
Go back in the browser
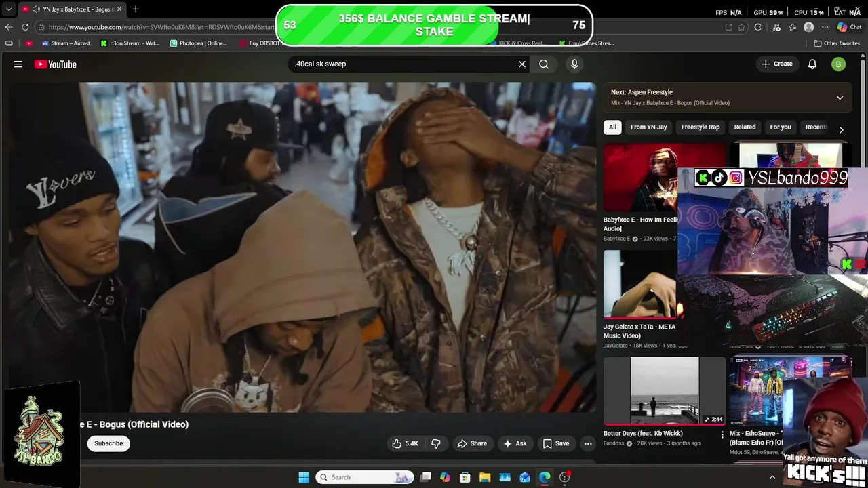point(9,27)
